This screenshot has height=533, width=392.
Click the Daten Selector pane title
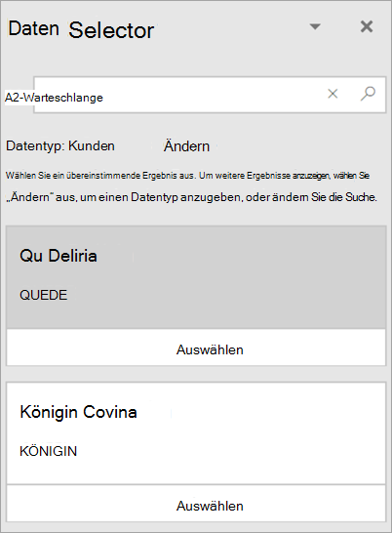click(x=81, y=29)
